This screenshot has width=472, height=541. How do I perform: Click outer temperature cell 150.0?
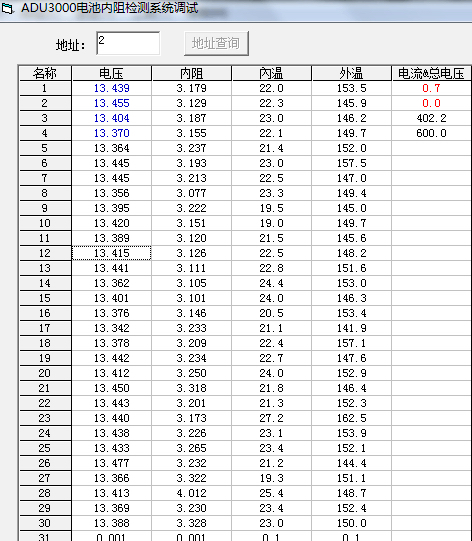[x=352, y=523]
